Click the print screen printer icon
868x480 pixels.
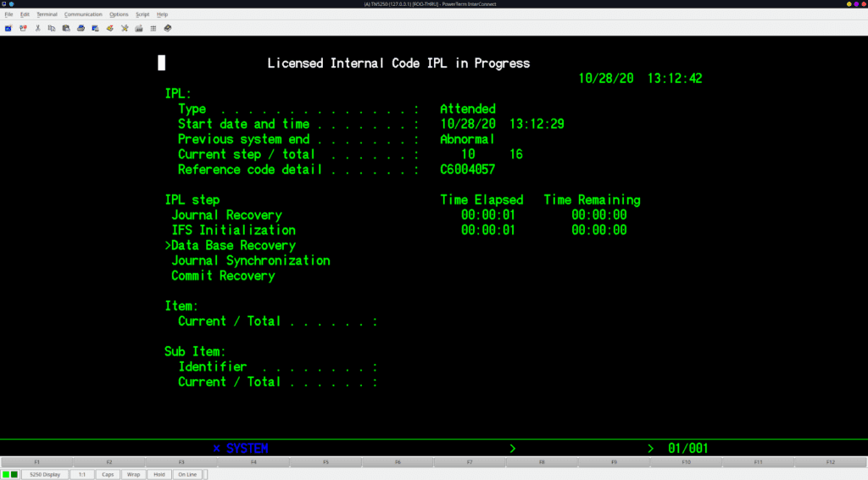click(x=81, y=28)
